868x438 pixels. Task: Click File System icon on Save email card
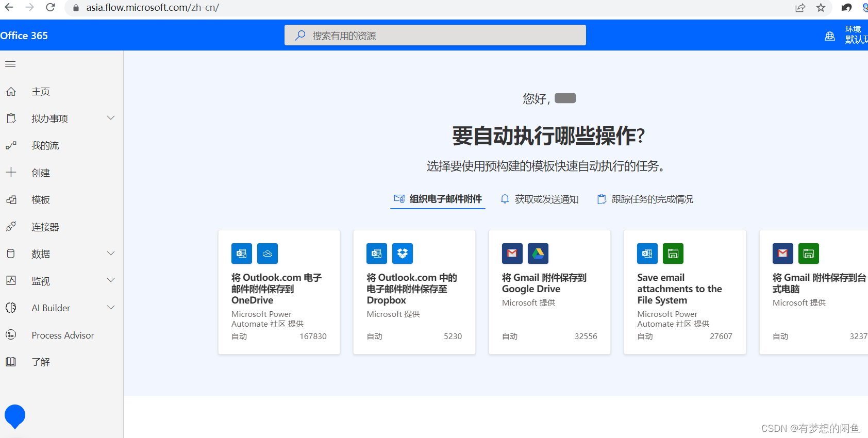point(673,254)
